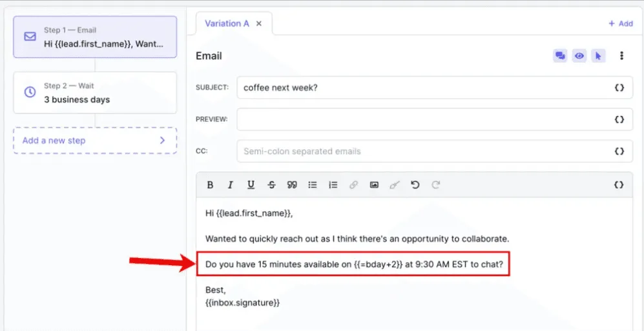Select Step 2 Wait 3 business days
The image size is (644, 331).
[x=95, y=93]
